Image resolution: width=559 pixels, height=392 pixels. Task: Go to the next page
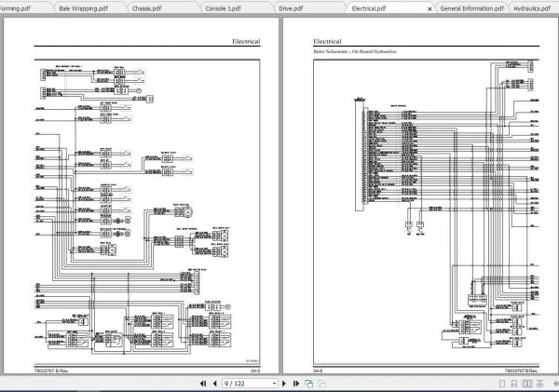284,384
